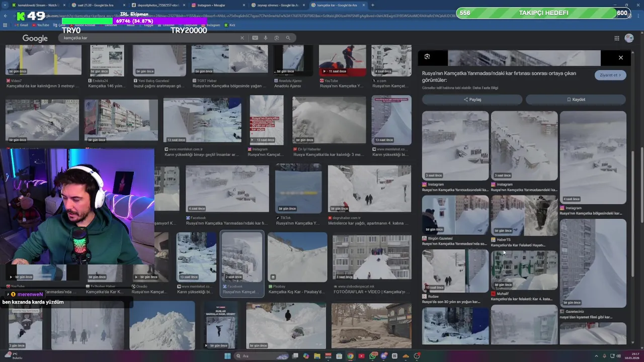This screenshot has height=362, width=644.
Task: Clear the Google search box text
Action: tap(242, 38)
